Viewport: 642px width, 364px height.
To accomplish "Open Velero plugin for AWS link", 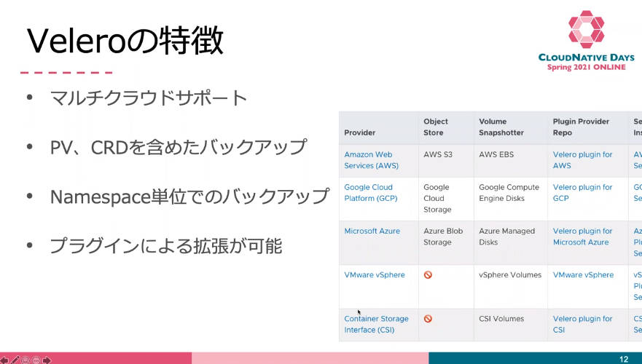I will (x=582, y=160).
